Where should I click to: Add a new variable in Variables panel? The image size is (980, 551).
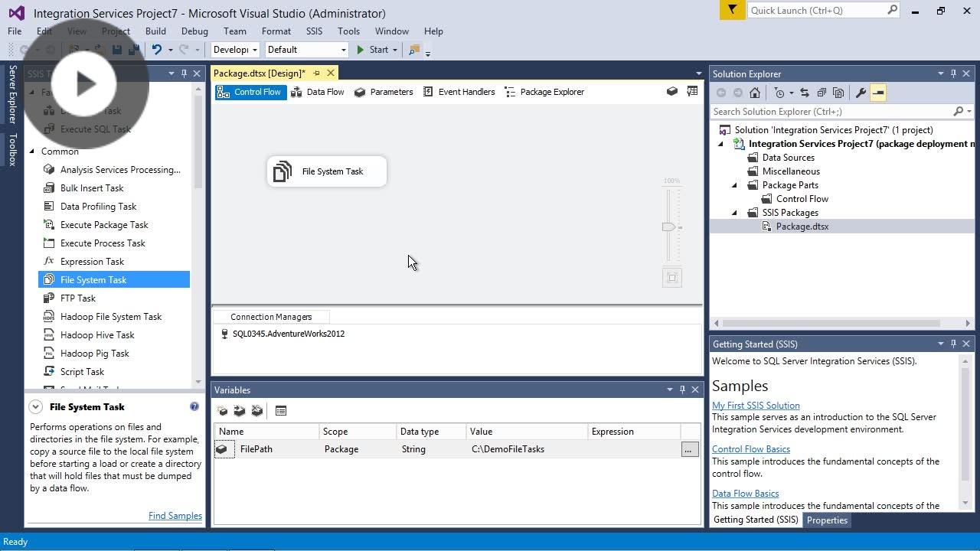[x=222, y=411]
